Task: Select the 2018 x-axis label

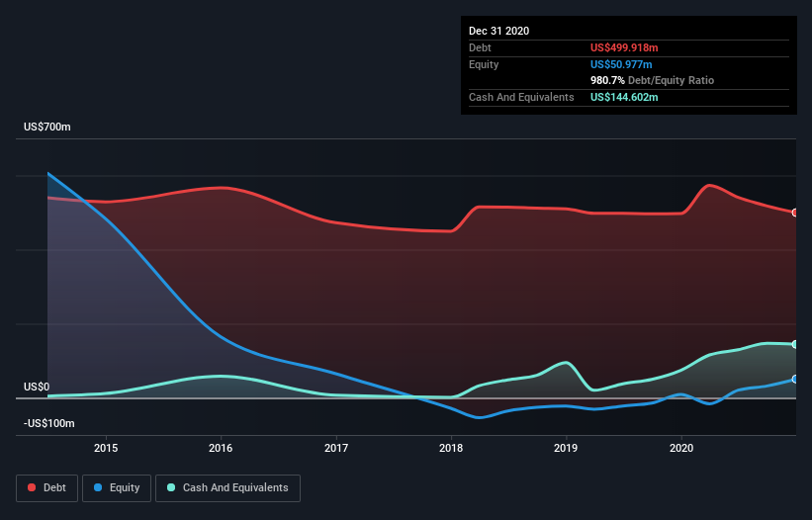Action: click(x=451, y=448)
